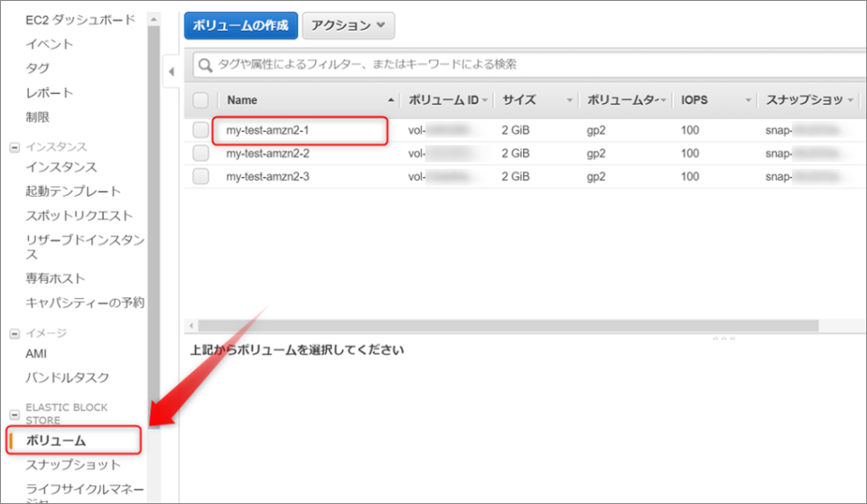
Task: Click the my-test-amzn2-2 name cell
Action: (x=267, y=154)
